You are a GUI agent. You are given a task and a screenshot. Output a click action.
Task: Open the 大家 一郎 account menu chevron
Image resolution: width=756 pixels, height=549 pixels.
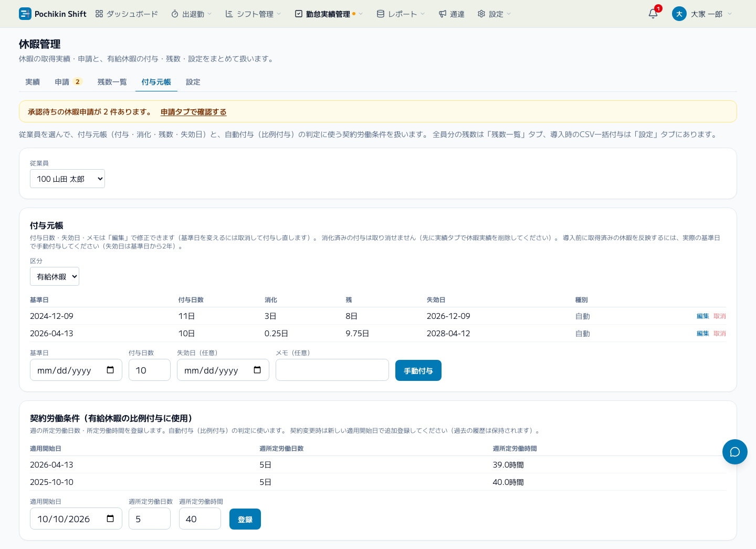pyautogui.click(x=730, y=14)
